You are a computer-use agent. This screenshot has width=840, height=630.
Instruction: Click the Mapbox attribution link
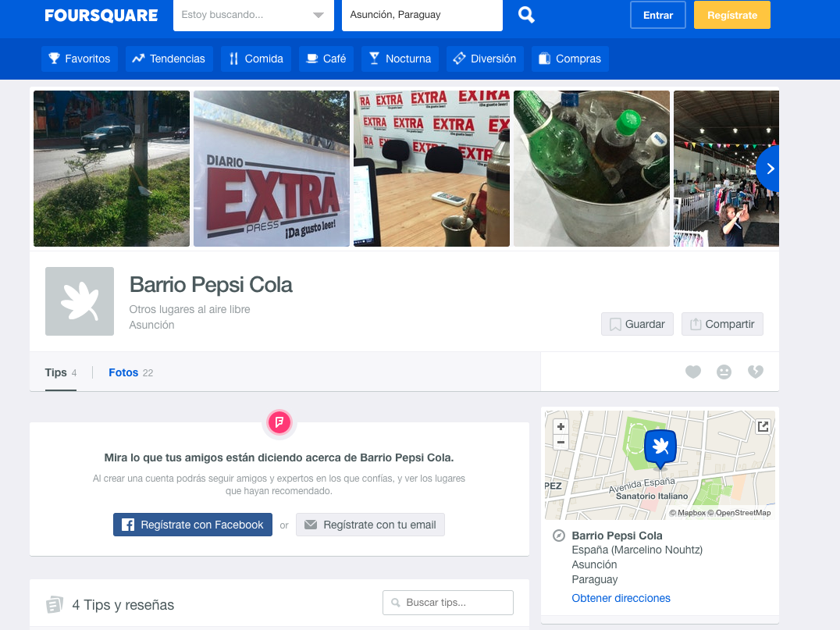[687, 513]
